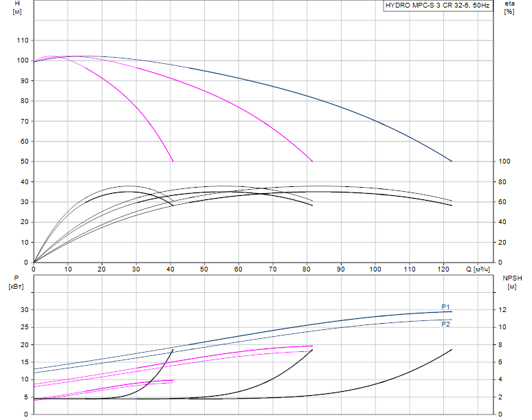Click the 60 tick on the flow axis

pos(239,269)
